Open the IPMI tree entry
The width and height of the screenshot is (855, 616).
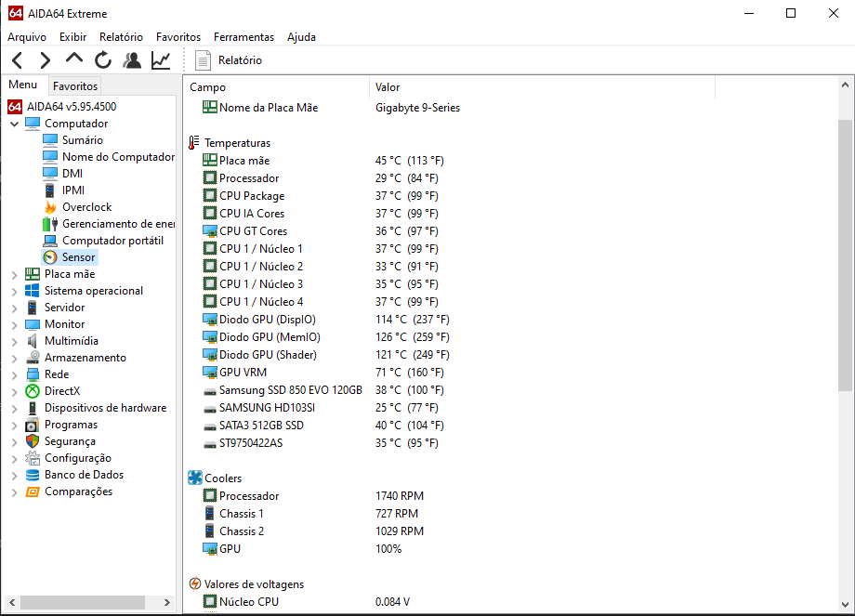click(73, 190)
